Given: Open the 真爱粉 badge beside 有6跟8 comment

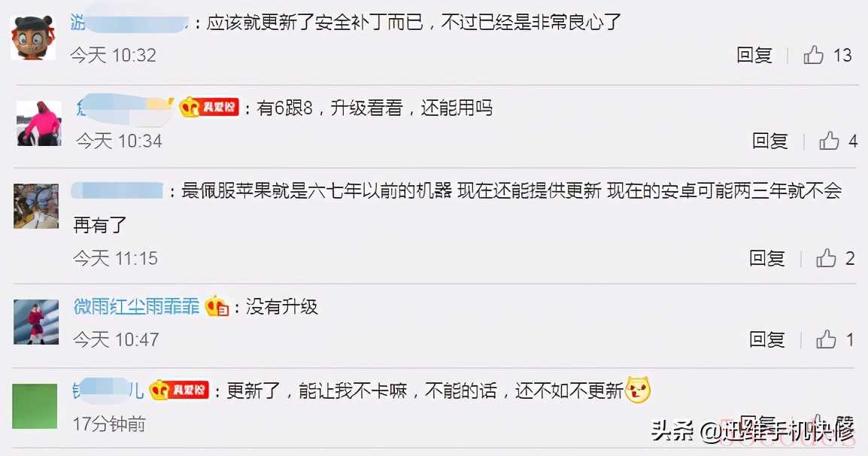Looking at the screenshot, I should tap(208, 107).
